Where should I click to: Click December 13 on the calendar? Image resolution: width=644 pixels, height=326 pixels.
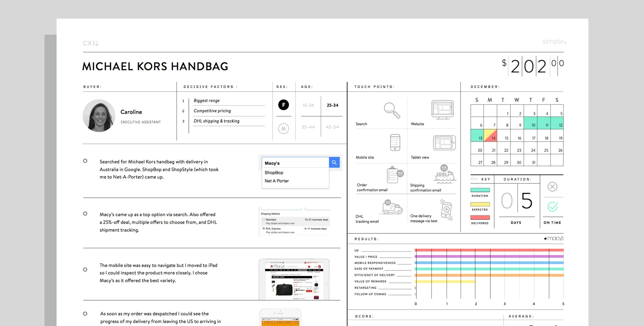click(477, 135)
